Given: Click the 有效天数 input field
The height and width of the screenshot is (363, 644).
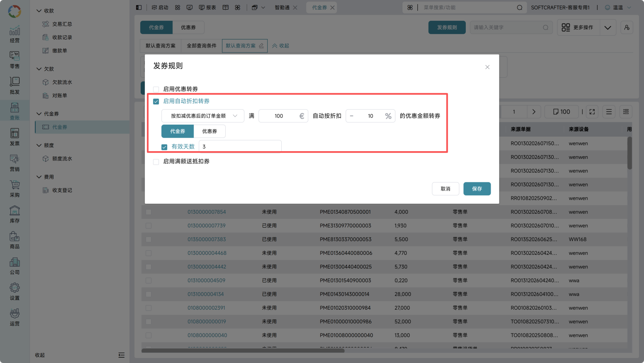Looking at the screenshot, I should [240, 147].
